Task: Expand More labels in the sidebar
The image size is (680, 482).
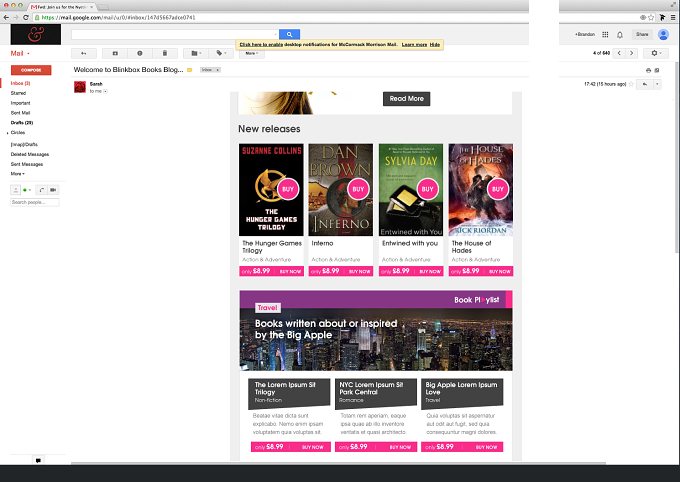Action: [x=18, y=174]
